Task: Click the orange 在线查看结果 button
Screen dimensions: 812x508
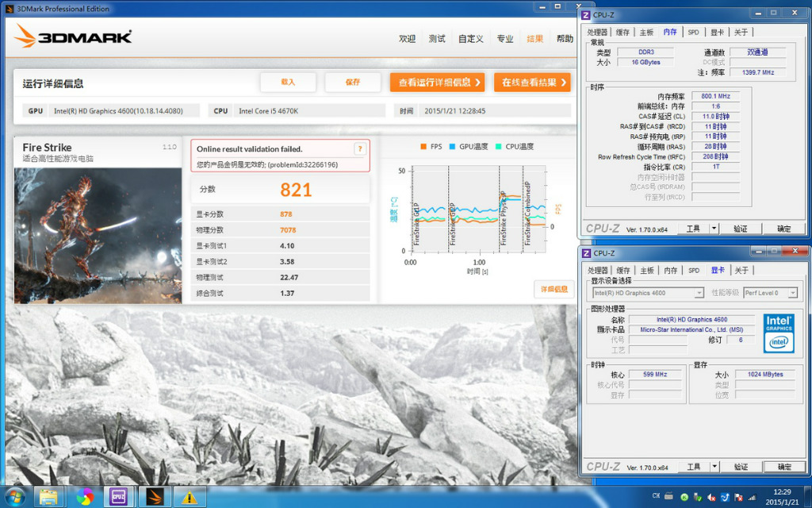Action: (532, 82)
